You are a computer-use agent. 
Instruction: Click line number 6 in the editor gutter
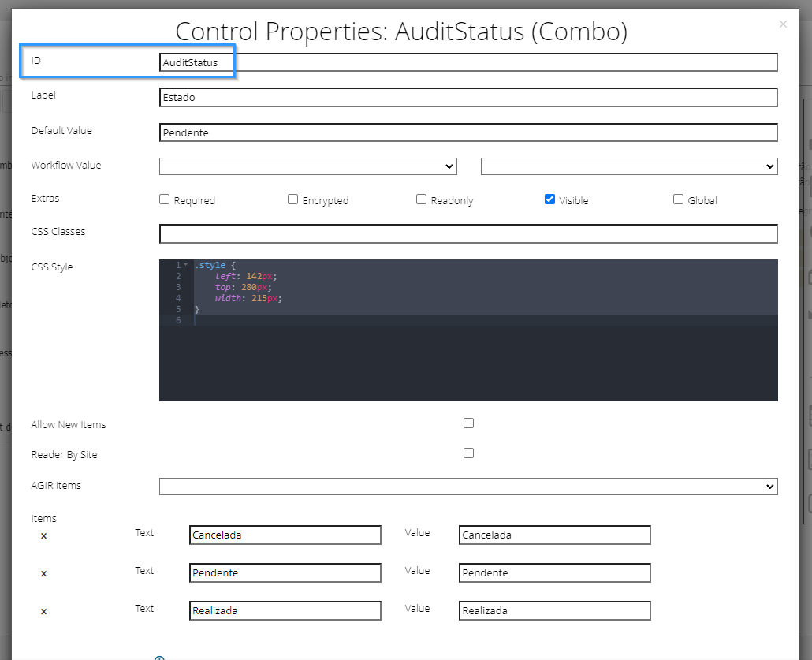click(x=178, y=320)
